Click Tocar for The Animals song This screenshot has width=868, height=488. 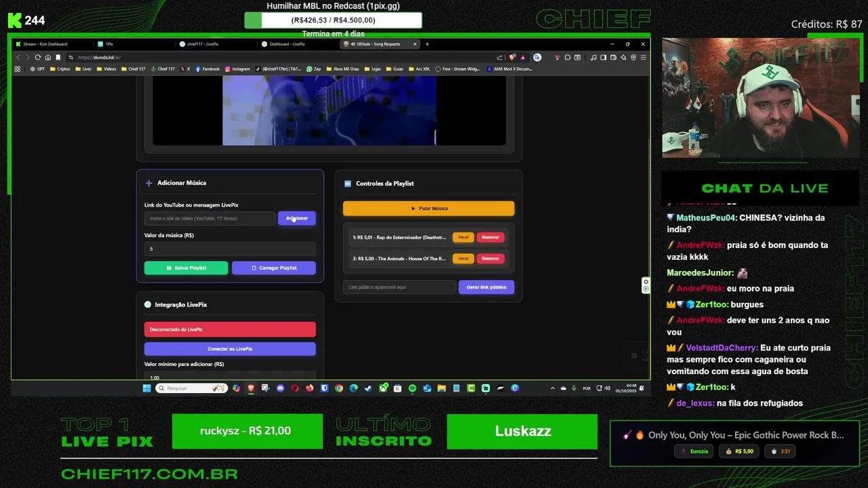click(x=463, y=258)
